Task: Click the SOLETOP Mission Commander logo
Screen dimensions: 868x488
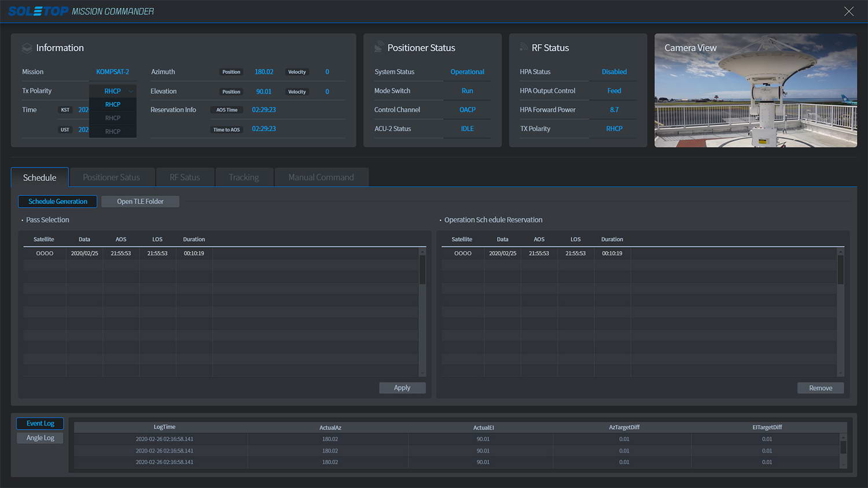Action: pyautogui.click(x=81, y=12)
